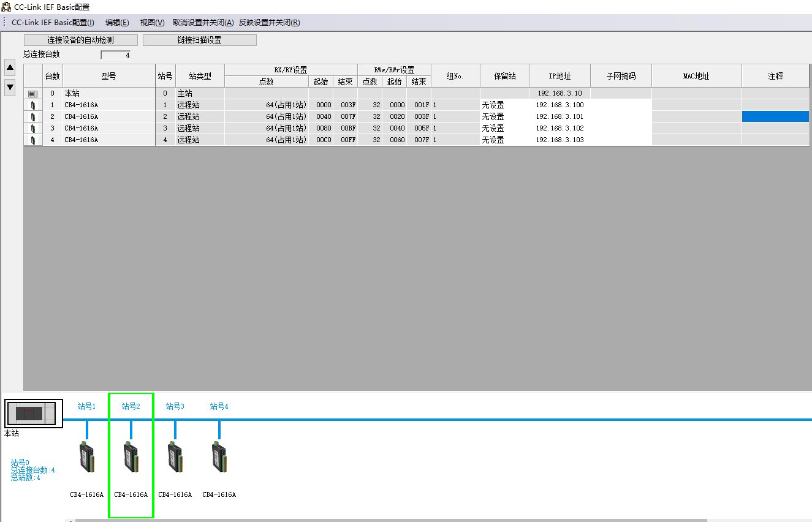Click 连接设备的自动检测 button
The width and height of the screenshot is (812, 522).
(x=81, y=40)
